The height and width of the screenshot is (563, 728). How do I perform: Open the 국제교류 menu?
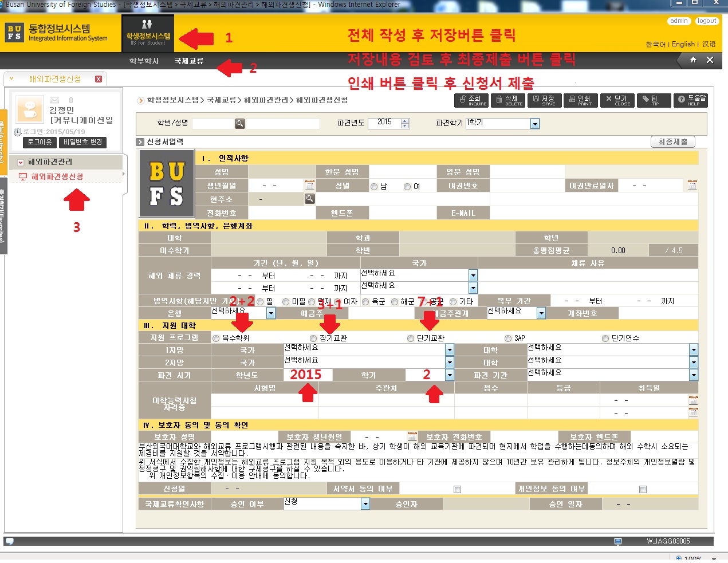coord(188,61)
